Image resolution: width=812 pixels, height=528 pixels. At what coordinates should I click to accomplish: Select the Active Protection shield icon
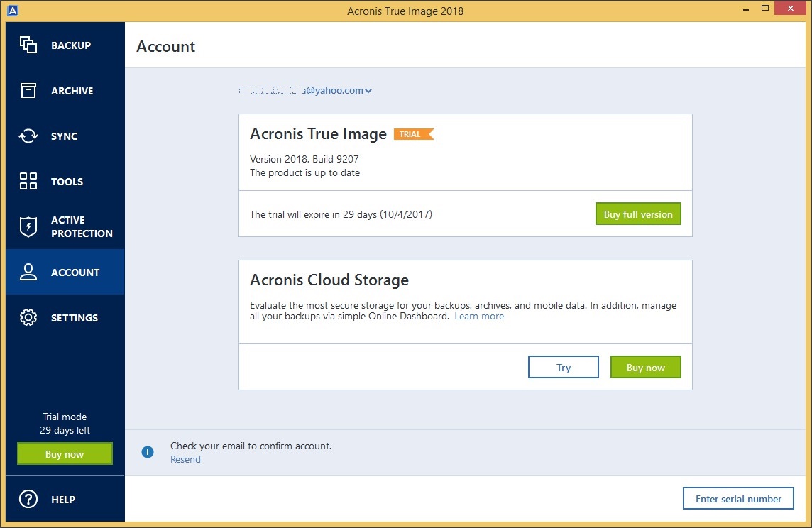pos(28,226)
